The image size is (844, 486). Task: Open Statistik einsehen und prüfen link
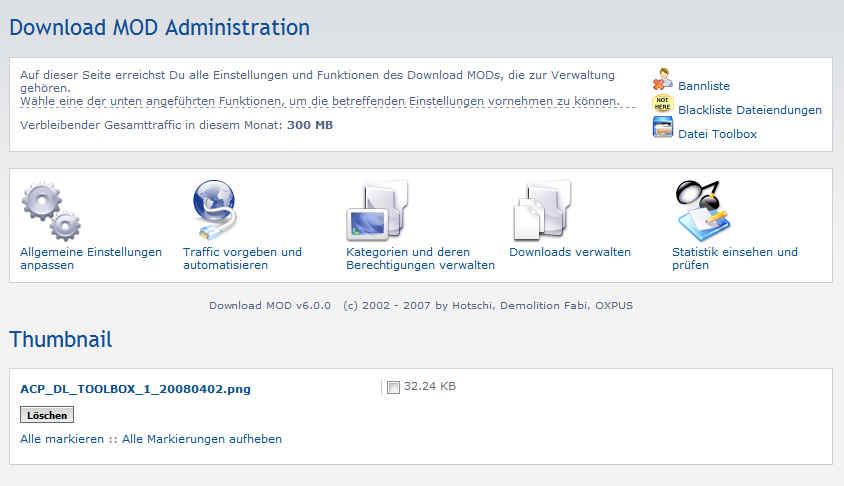(x=734, y=258)
